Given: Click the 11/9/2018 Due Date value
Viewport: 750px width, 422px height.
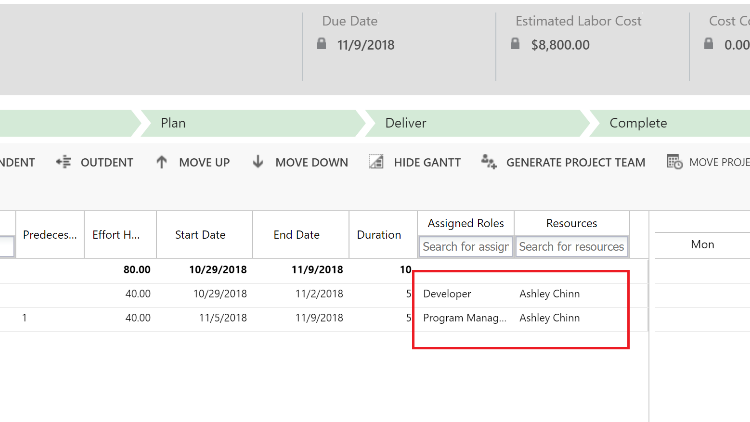Looking at the screenshot, I should [x=366, y=45].
